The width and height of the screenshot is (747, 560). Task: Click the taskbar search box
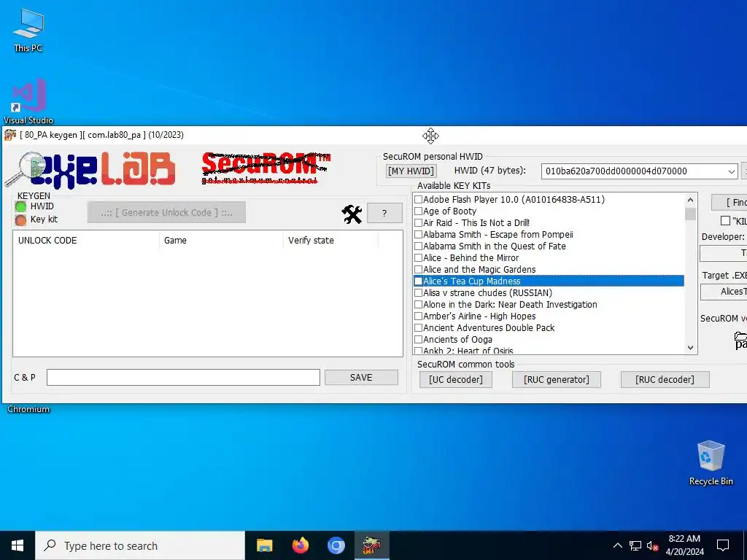pyautogui.click(x=140, y=545)
